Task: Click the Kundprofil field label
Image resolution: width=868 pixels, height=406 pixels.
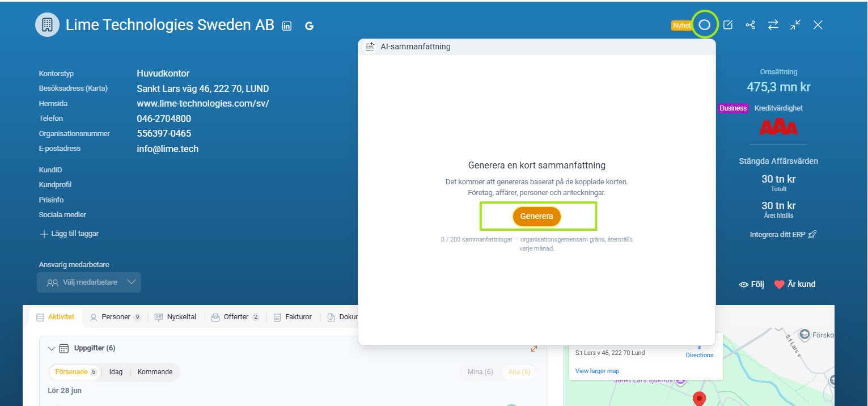Action: pyautogui.click(x=55, y=185)
